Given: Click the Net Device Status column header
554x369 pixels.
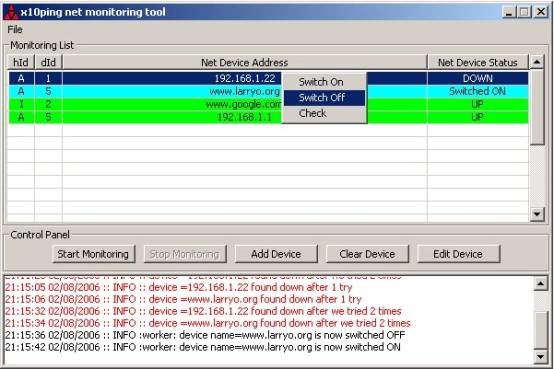Looking at the screenshot, I should pos(478,63).
